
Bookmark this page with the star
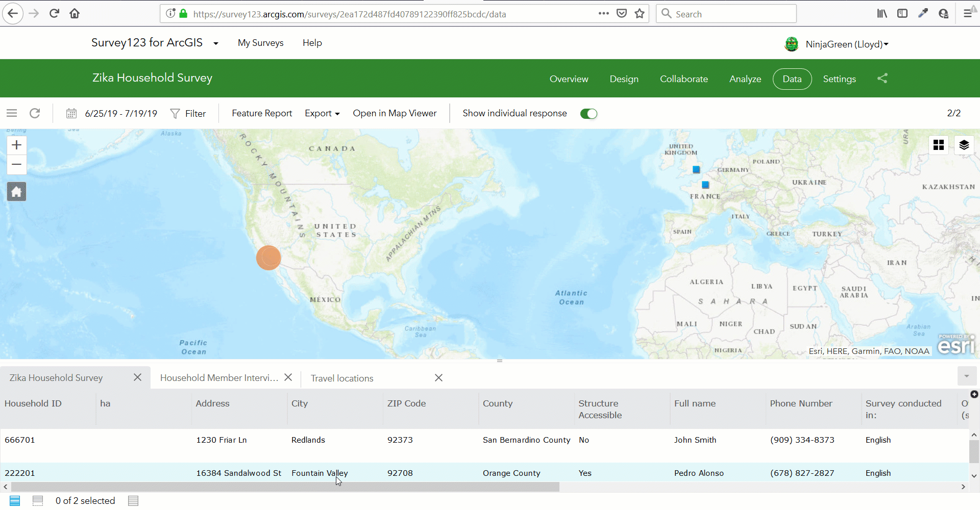point(640,14)
